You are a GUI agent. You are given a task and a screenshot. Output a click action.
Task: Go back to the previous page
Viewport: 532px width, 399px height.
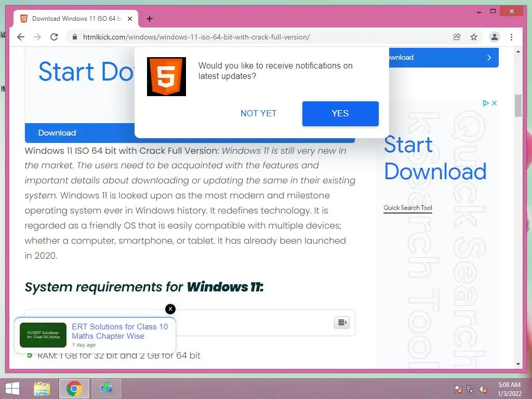tap(21, 37)
